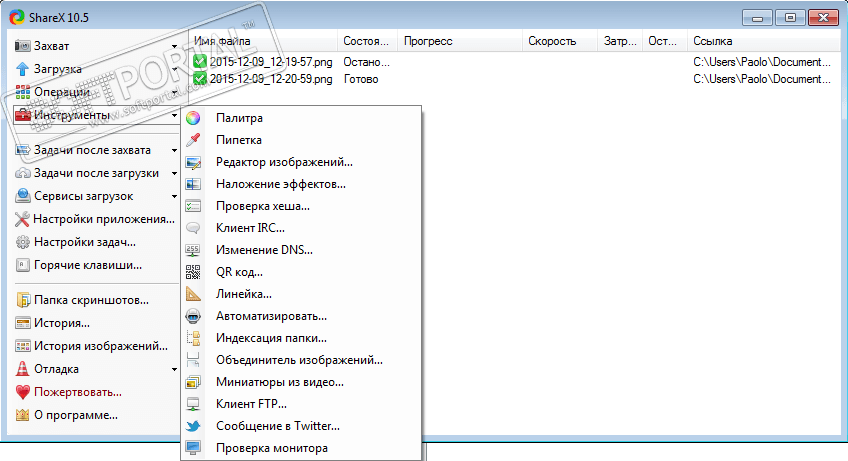Click the Twitter bird icon
The image size is (848, 461).
pos(193,426)
